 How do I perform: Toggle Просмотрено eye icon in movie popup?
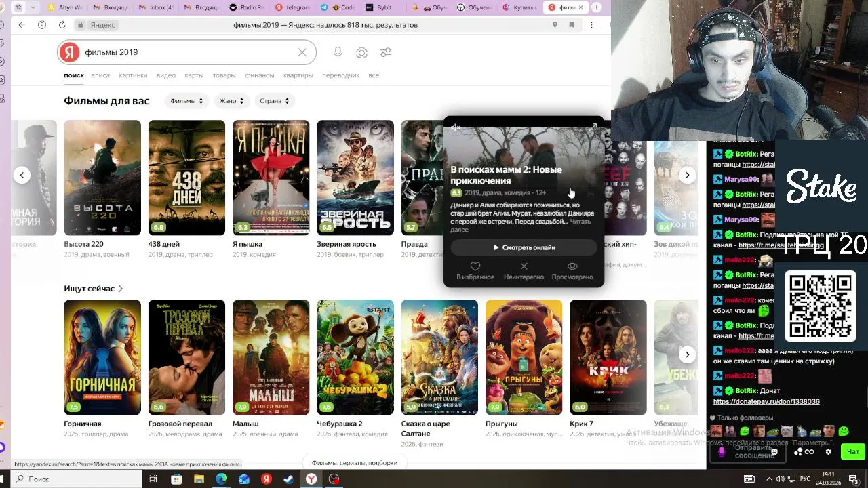[x=572, y=266]
